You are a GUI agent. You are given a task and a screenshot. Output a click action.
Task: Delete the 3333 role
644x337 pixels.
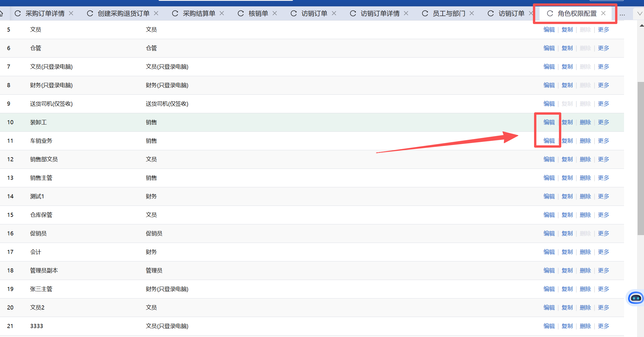[585, 326]
